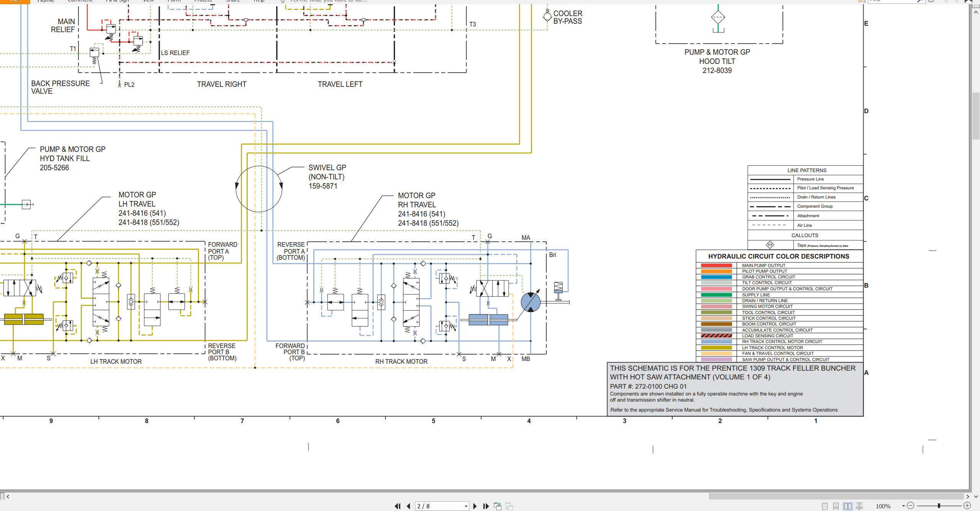Click the horizontal scrollbar thumb

pyautogui.click(x=836, y=496)
